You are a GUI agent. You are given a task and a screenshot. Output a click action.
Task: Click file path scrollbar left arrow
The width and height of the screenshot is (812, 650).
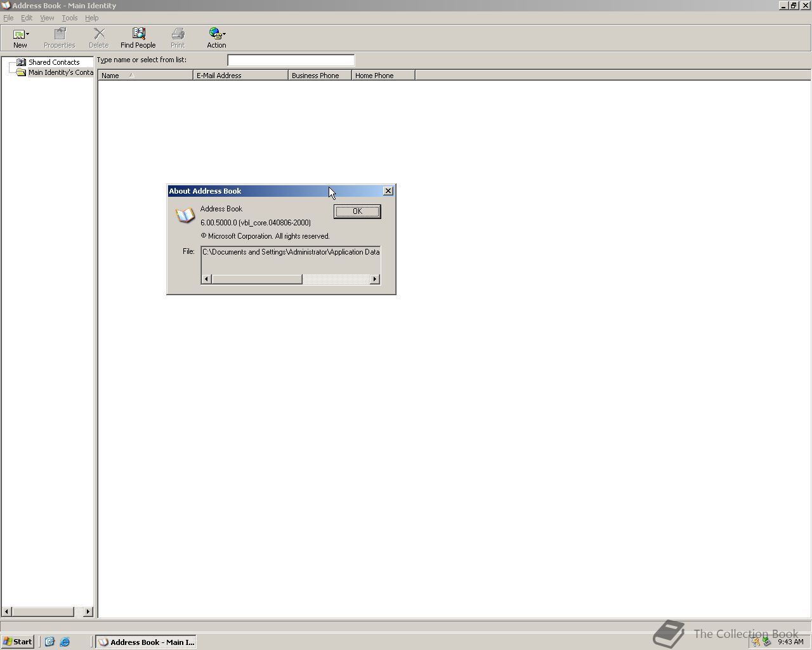[206, 279]
